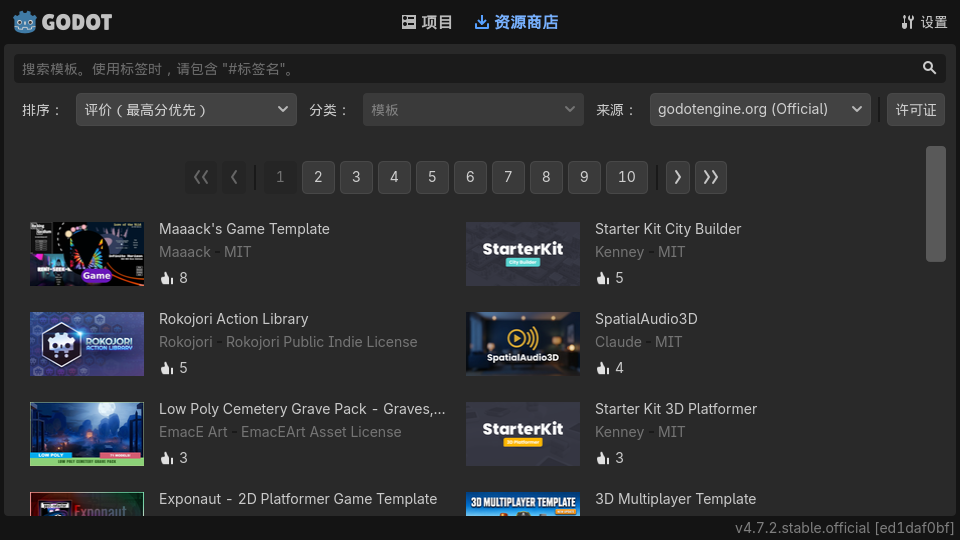The width and height of the screenshot is (960, 540).
Task: Click author EmacE Art
Action: tap(193, 432)
